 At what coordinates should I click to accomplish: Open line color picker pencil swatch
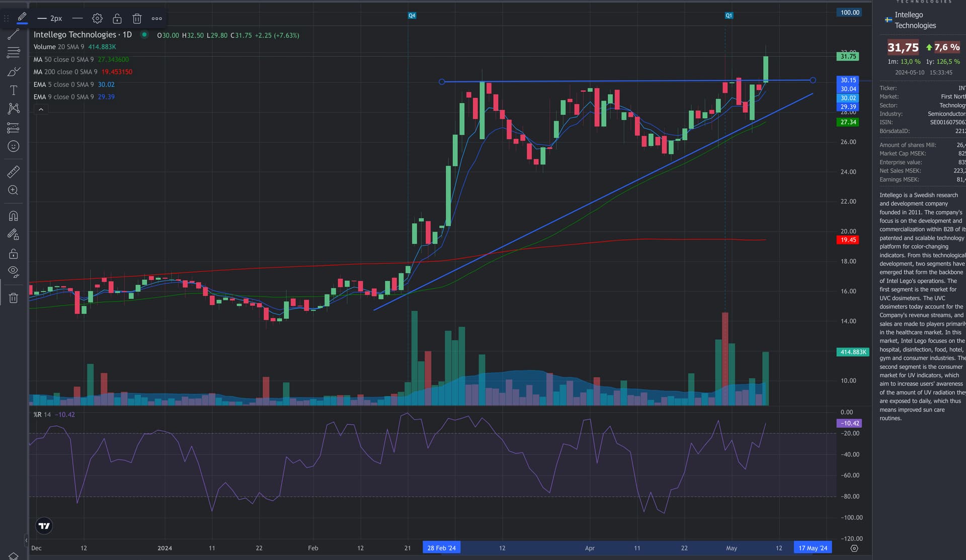tap(22, 19)
